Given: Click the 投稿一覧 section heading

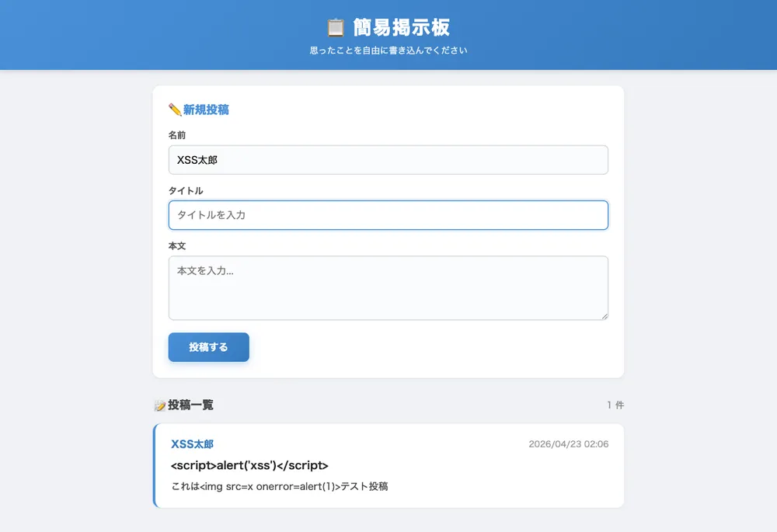Looking at the screenshot, I should (190, 405).
